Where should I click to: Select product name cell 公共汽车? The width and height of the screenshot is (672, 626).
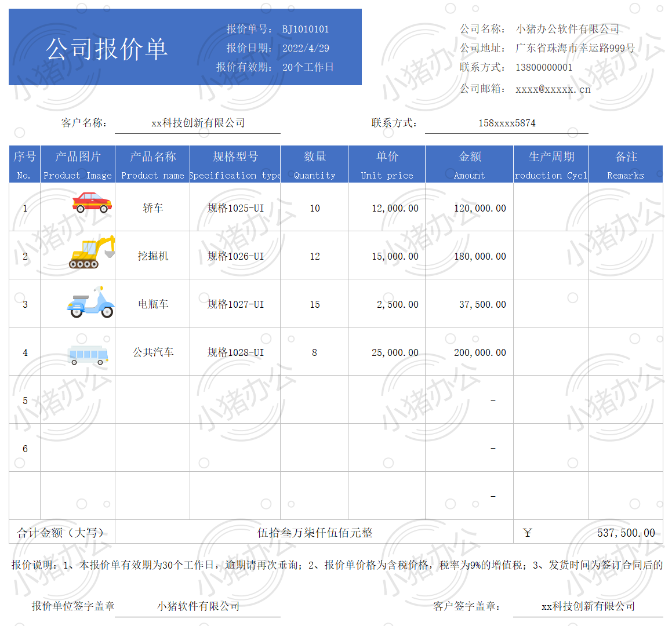pyautogui.click(x=152, y=352)
